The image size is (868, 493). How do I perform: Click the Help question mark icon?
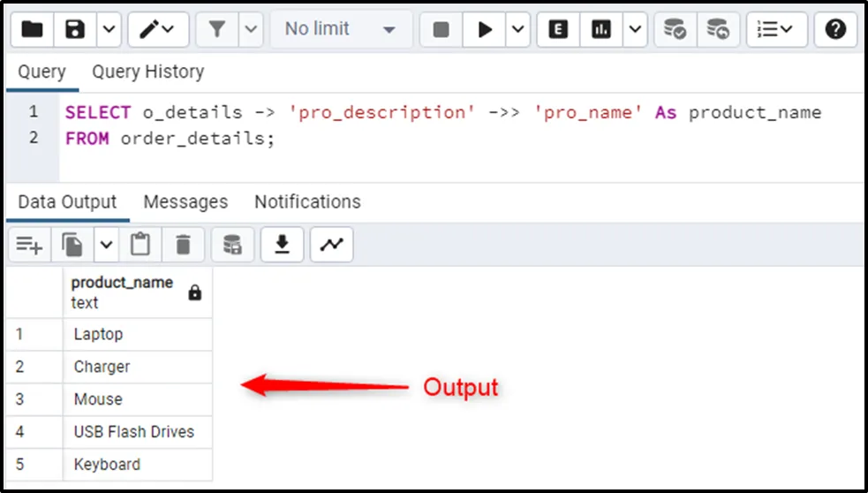(835, 29)
